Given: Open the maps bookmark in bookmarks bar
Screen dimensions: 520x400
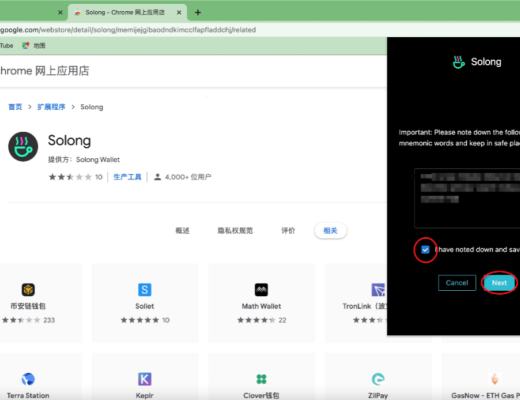Looking at the screenshot, I should [34, 45].
